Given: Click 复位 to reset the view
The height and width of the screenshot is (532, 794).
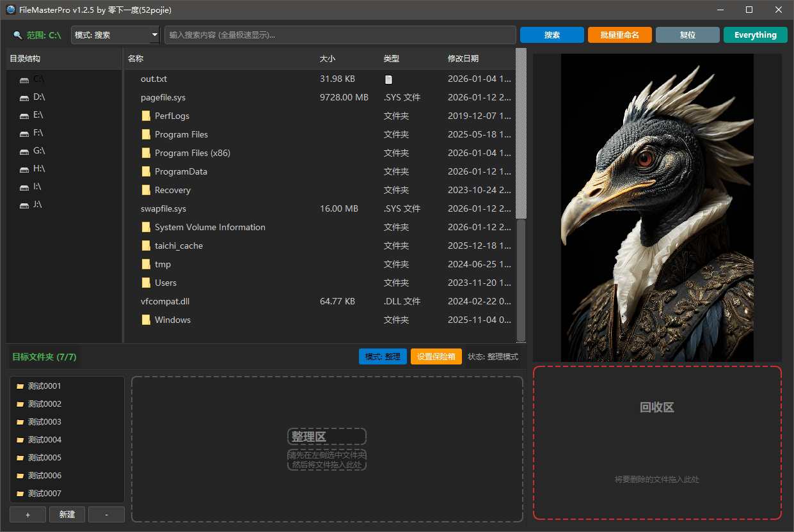Looking at the screenshot, I should click(x=687, y=35).
